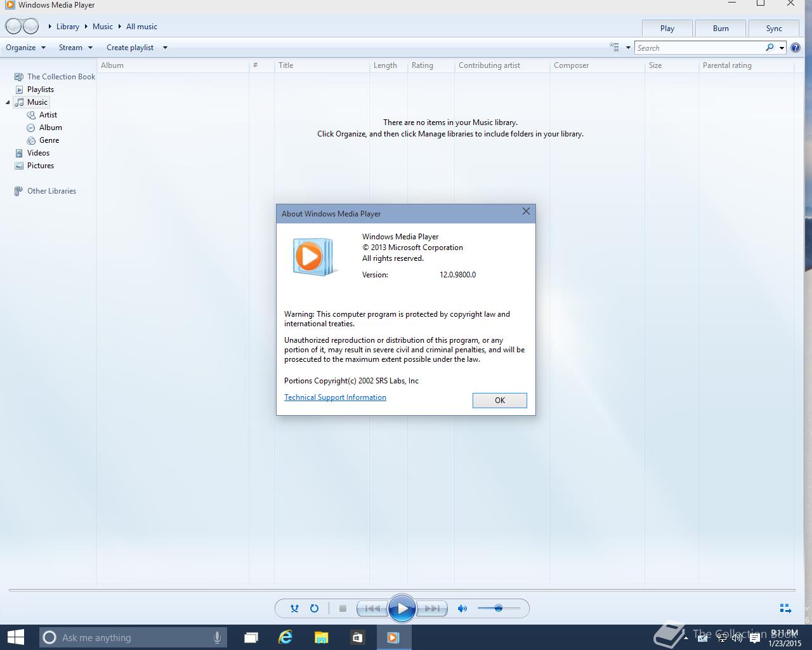812x650 pixels.
Task: Click the Forward navigation arrow button
Action: pyautogui.click(x=30, y=27)
